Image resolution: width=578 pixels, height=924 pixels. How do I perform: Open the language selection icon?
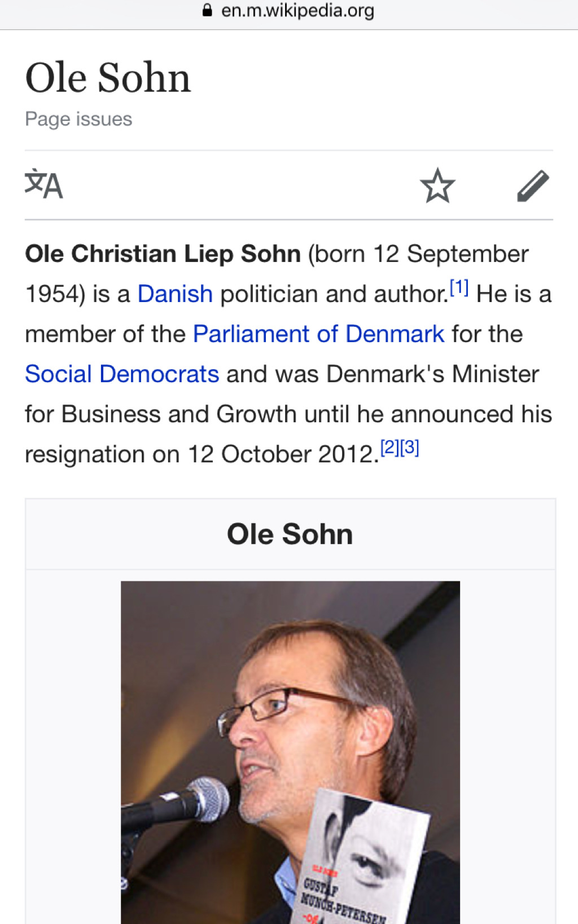point(43,185)
